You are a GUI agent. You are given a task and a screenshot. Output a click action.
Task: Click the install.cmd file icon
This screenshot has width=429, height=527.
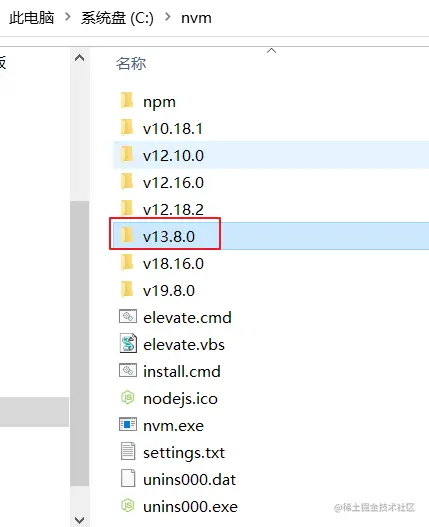click(x=128, y=370)
